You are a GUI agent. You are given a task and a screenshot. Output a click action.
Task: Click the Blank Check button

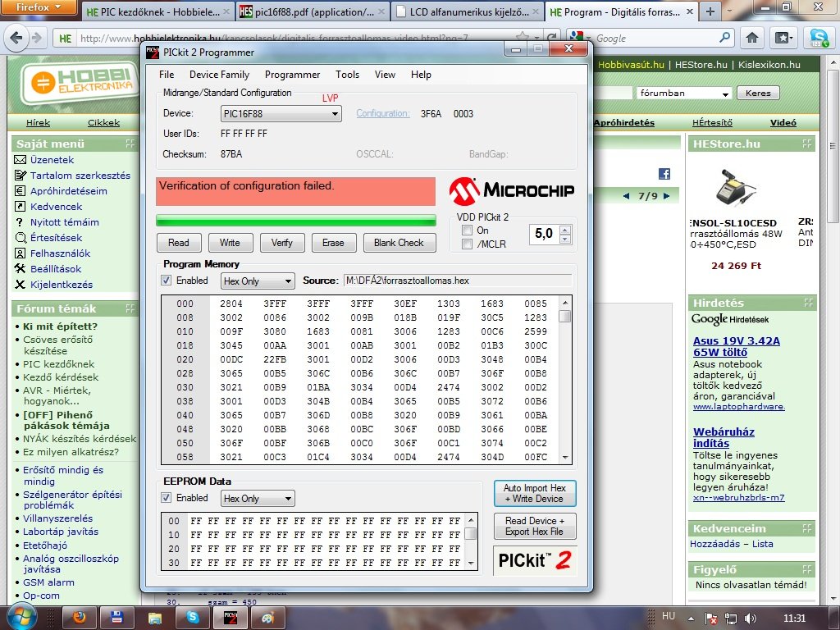click(x=399, y=243)
